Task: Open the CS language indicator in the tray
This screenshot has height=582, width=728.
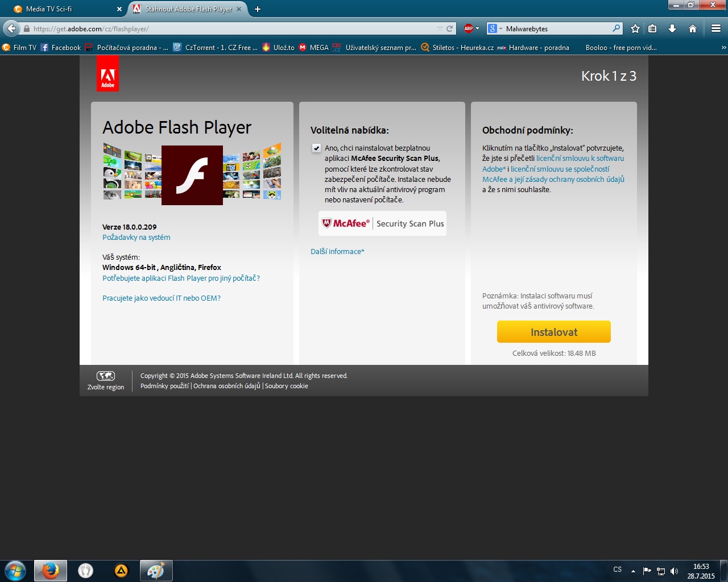Action: point(618,569)
